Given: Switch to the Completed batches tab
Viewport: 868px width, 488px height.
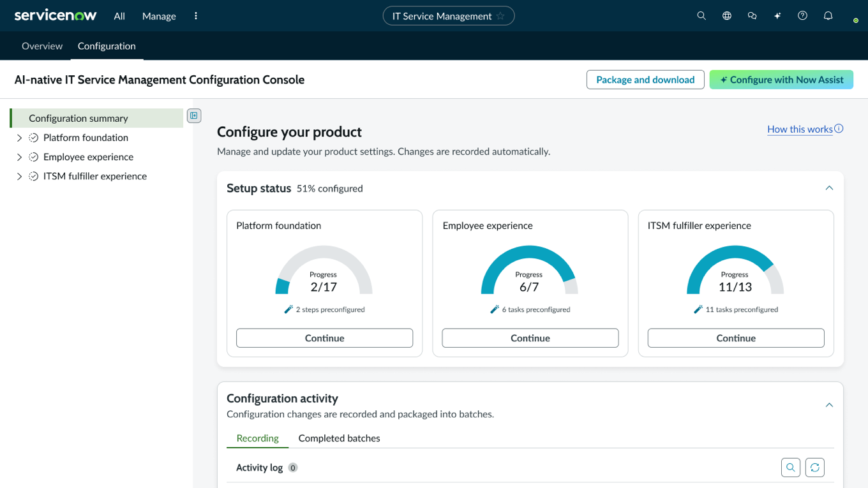Looking at the screenshot, I should pos(340,438).
